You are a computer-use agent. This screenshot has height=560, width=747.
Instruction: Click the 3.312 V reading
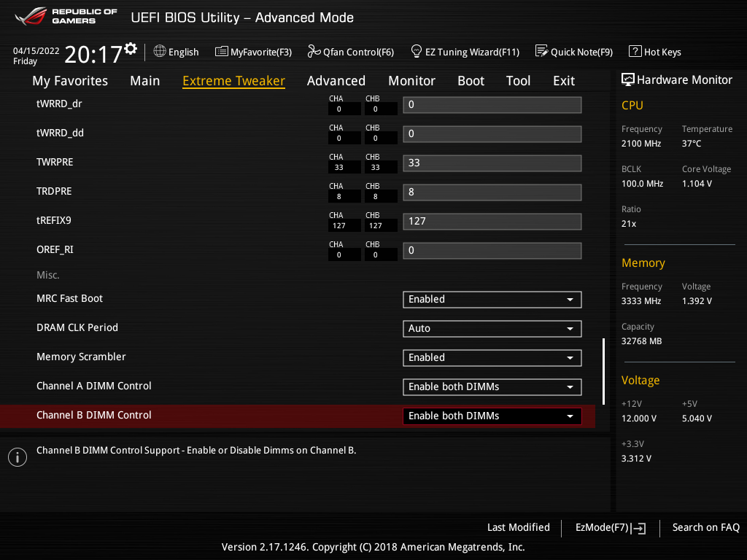pos(636,458)
